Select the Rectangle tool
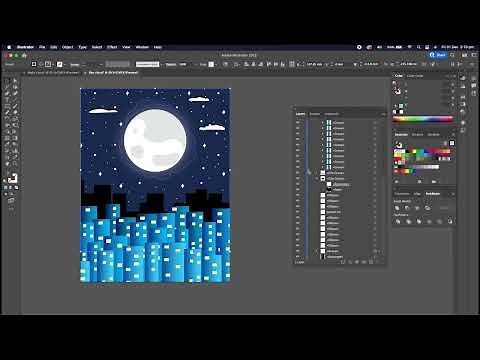This screenshot has height=360, width=480. coord(6,106)
